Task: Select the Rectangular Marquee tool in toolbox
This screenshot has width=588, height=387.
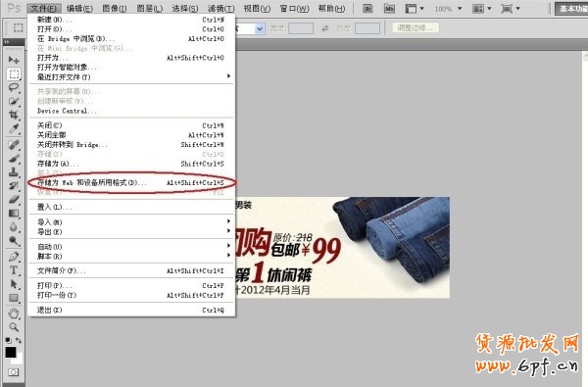Action: click(x=14, y=73)
